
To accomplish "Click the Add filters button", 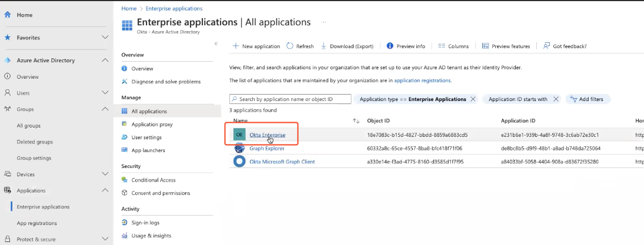I will [x=588, y=99].
